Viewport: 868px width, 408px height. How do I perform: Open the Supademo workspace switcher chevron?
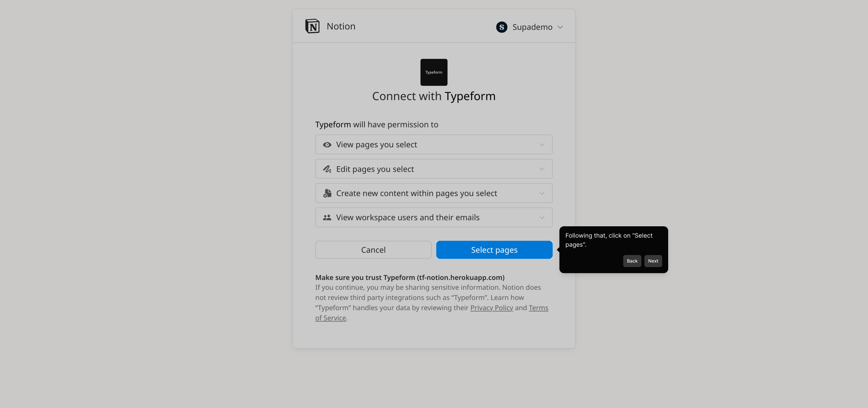(x=560, y=27)
